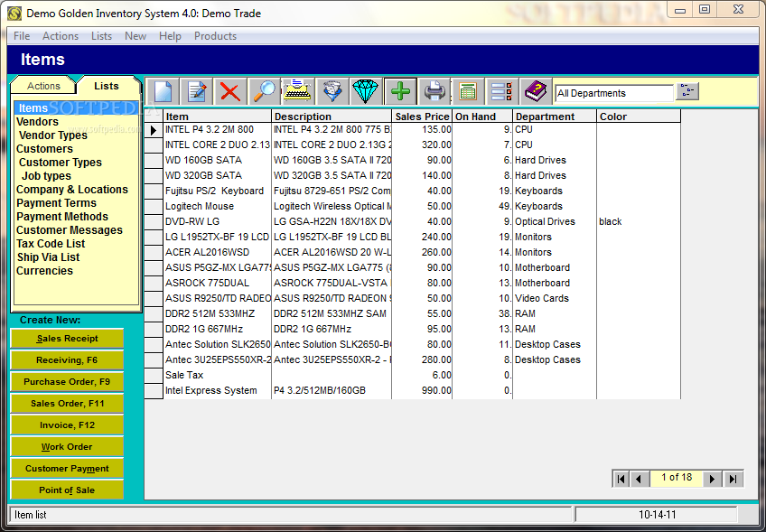This screenshot has width=766, height=532.
Task: Switch to the Actions tab
Action: tap(43, 86)
